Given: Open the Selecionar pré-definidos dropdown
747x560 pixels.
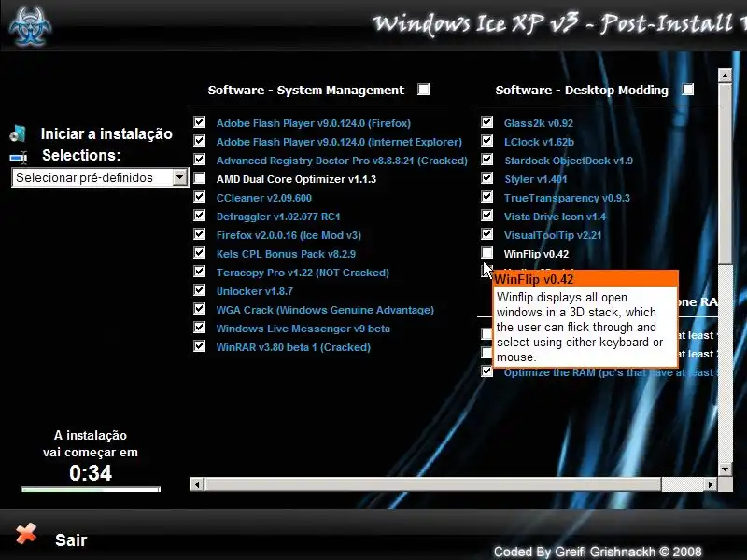Looking at the screenshot, I should (100, 177).
